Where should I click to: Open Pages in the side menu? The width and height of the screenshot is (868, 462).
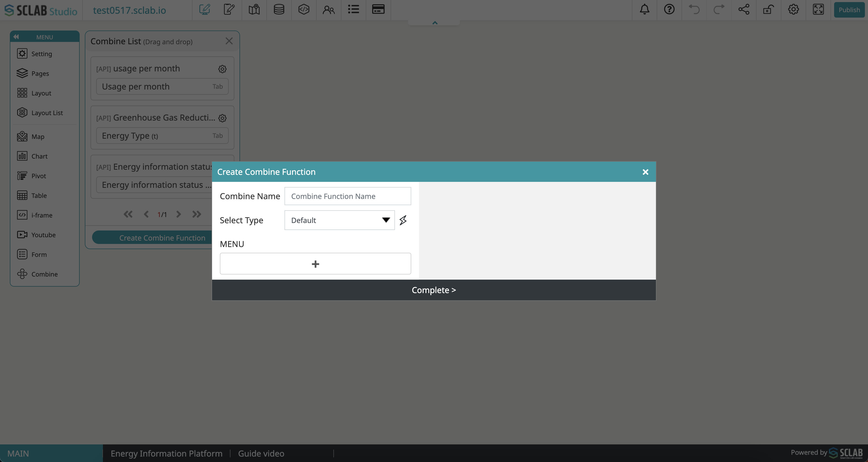pyautogui.click(x=44, y=73)
